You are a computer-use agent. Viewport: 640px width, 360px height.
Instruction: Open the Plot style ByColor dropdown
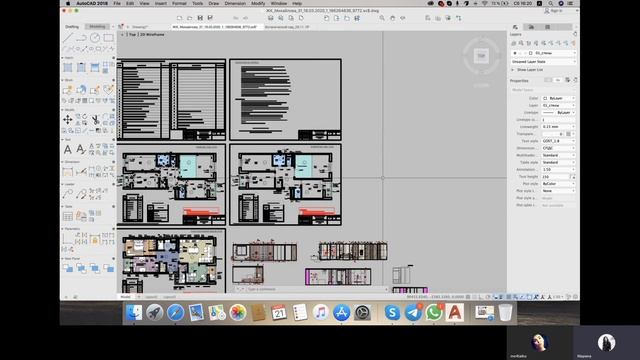coord(558,184)
